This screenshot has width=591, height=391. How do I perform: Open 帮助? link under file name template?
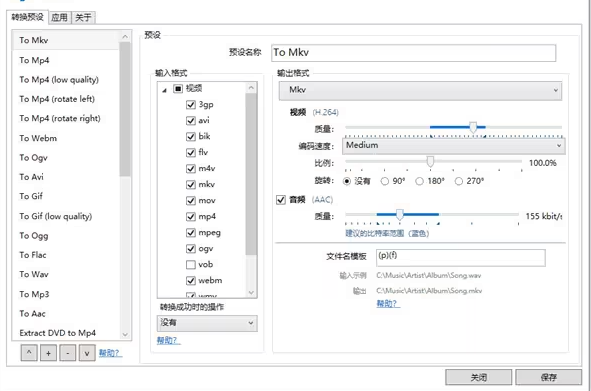pos(388,304)
